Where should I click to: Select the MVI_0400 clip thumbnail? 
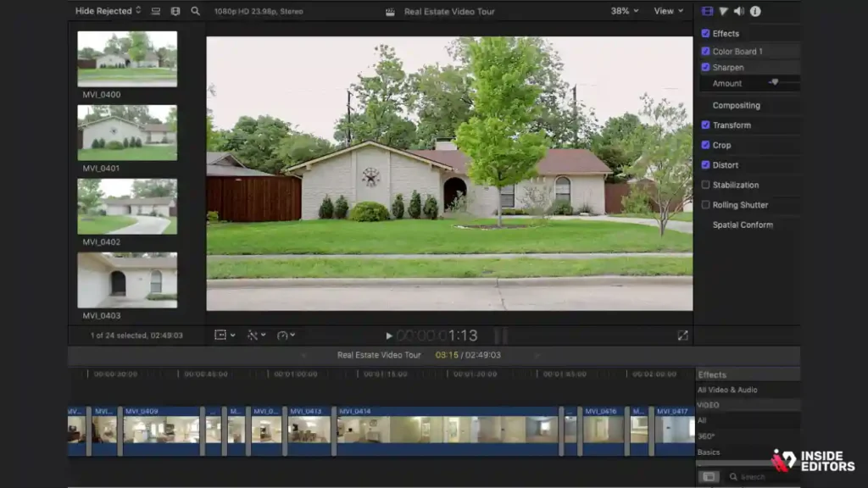(x=127, y=58)
